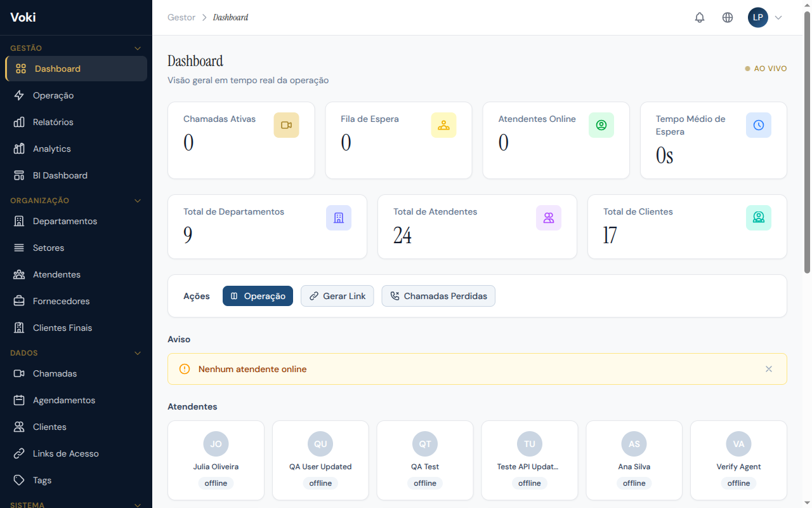Expand the SISTEMA sidebar section
Viewport: 812px width, 508px height.
point(138,504)
